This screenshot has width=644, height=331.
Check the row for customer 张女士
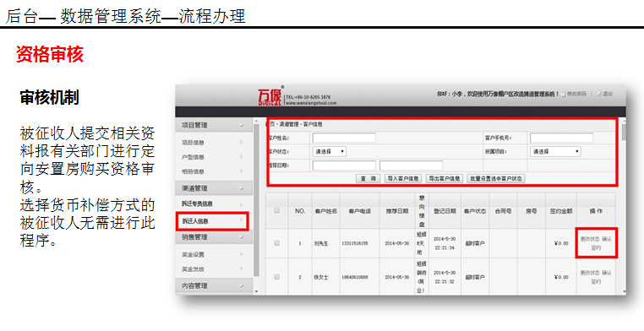[277, 276]
